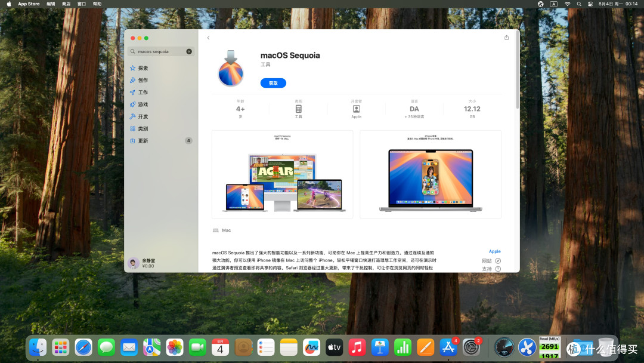Image resolution: width=644 pixels, height=363 pixels.
Task: Click the 余静宣 account profile
Action: coord(142,263)
